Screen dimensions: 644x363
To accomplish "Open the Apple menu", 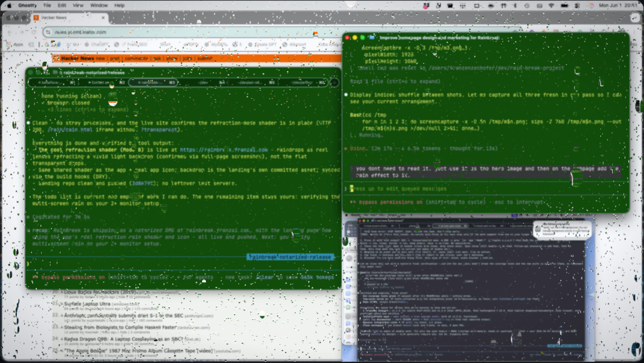I will click(x=8, y=5).
